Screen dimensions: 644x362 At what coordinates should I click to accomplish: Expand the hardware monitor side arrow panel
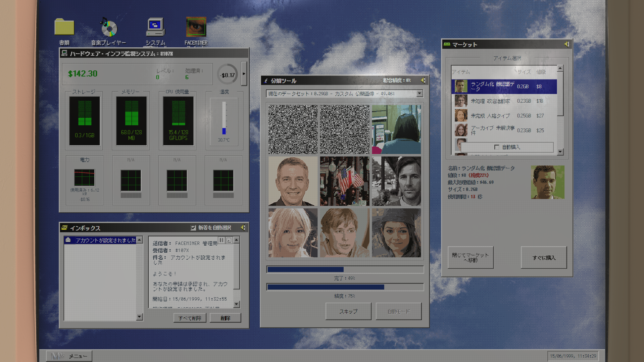(244, 73)
